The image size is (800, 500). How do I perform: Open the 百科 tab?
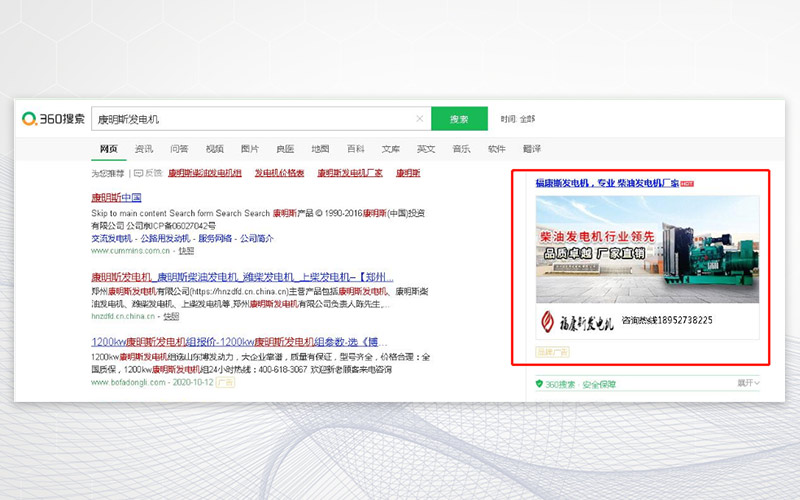(355, 149)
